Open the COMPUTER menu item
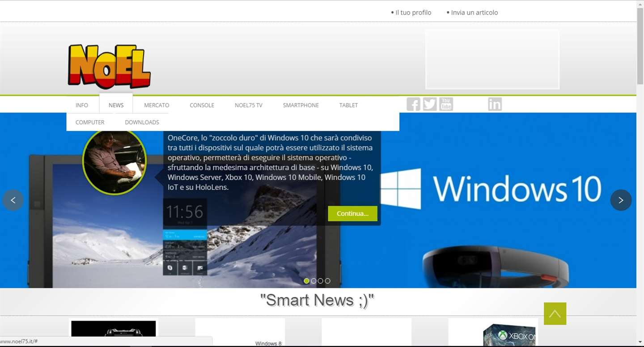 [x=90, y=122]
